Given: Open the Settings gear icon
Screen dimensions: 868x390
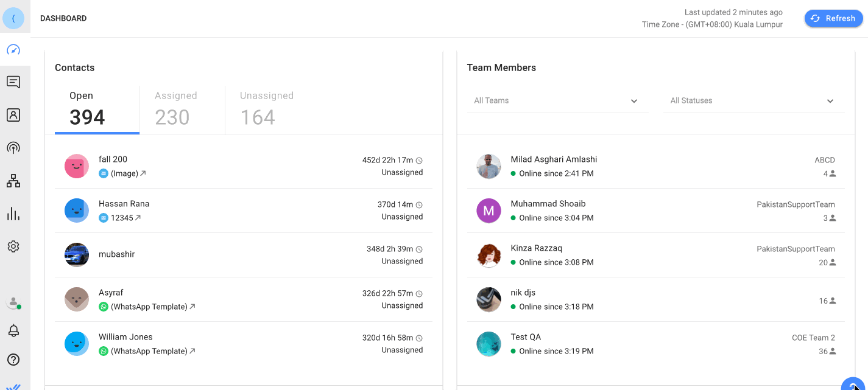Looking at the screenshot, I should tap(13, 246).
